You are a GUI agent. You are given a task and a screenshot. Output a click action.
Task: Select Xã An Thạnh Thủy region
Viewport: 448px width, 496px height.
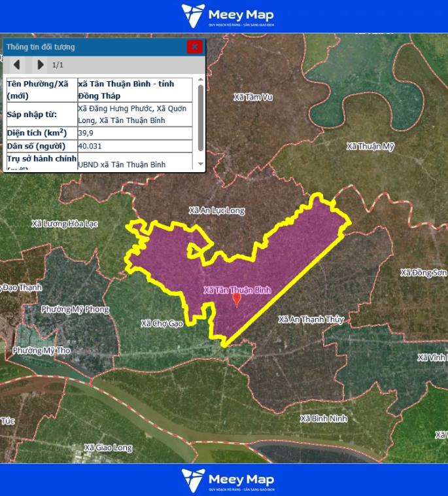pos(311,319)
